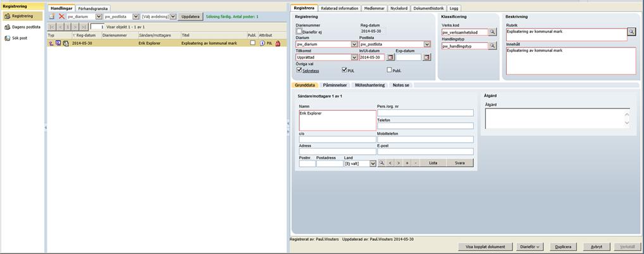Click the sender search magnifier beside Land
The image size is (644, 254).
(382, 163)
